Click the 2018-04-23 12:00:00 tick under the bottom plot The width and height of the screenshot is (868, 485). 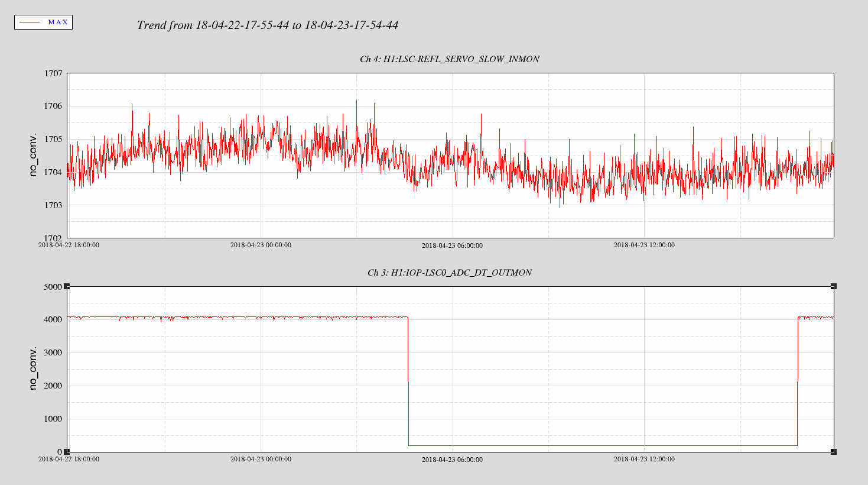(x=644, y=459)
